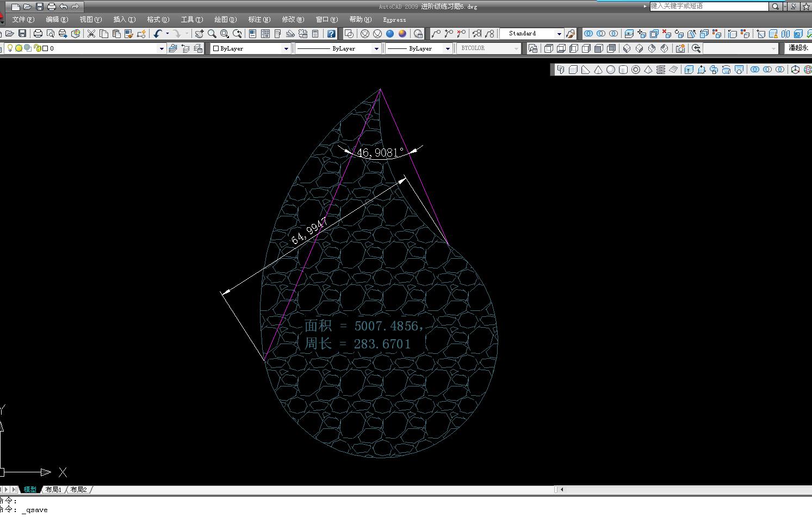
Task: Open the 标注(N) menu
Action: tap(259, 20)
